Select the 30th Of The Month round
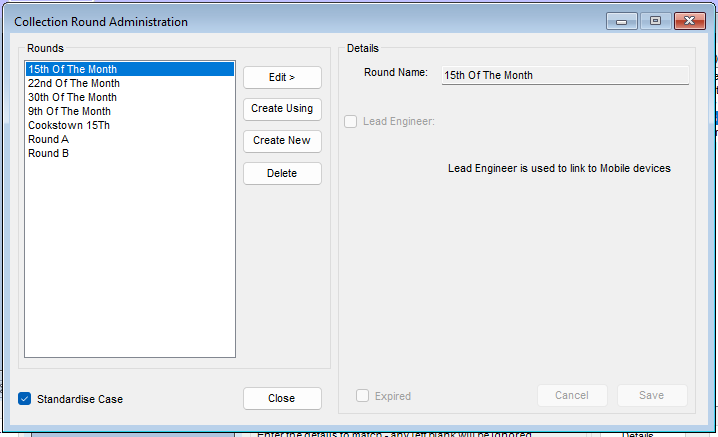Image resolution: width=718 pixels, height=437 pixels. (x=130, y=97)
